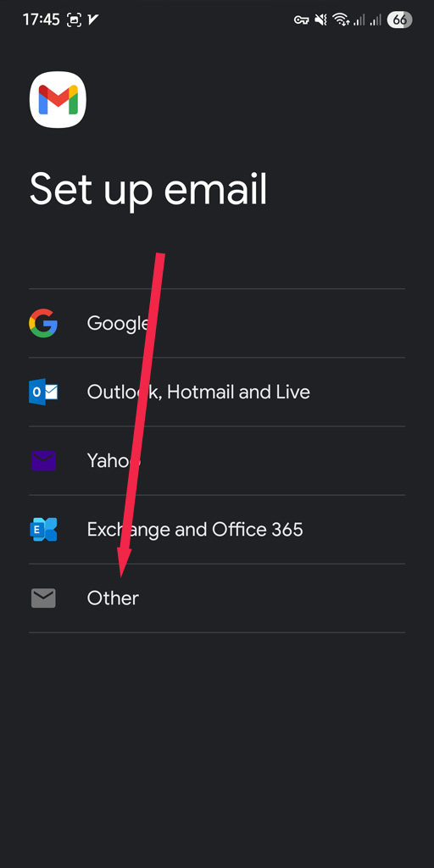Open Exchange and Office 365 setup
The height and width of the screenshot is (868, 434).
[217, 529]
